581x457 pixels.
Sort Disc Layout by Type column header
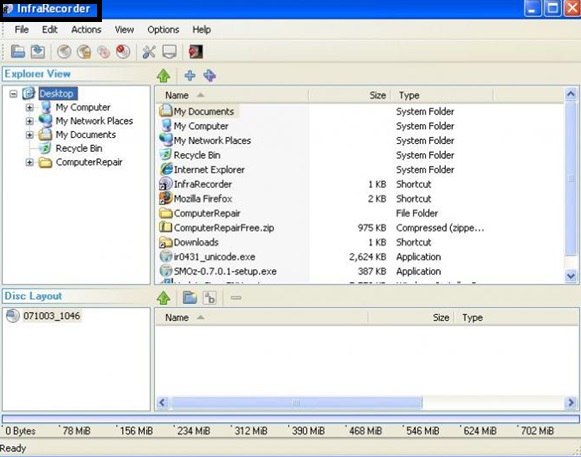tap(517, 318)
